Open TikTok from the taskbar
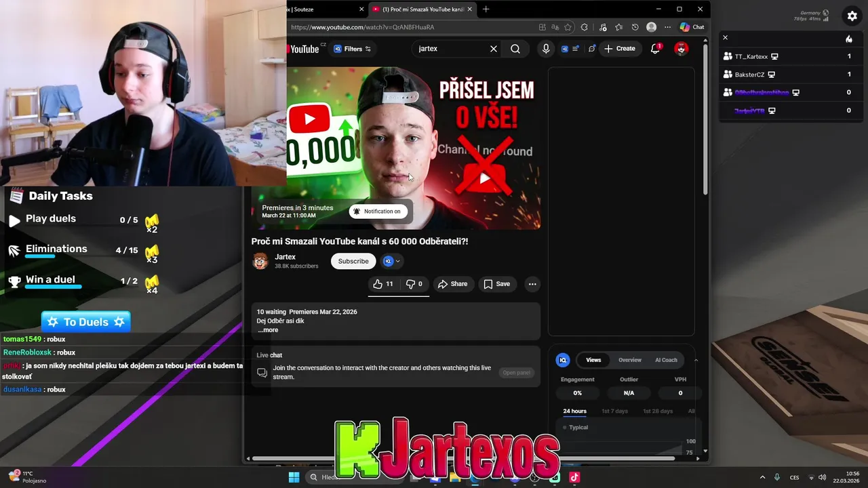868x488 pixels. [574, 477]
